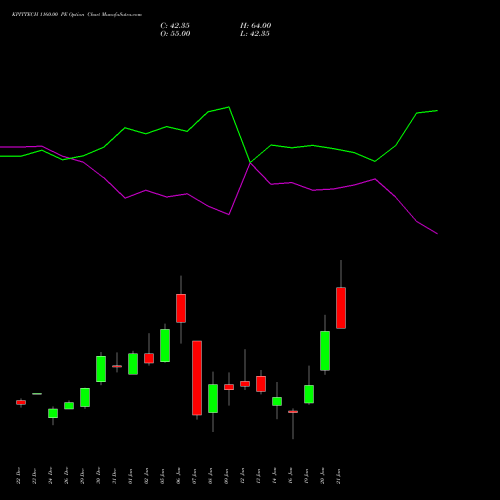Screen dimensions: 500x500
Task: Select the 08 Jan date label
Action: pyautogui.click(x=211, y=476)
